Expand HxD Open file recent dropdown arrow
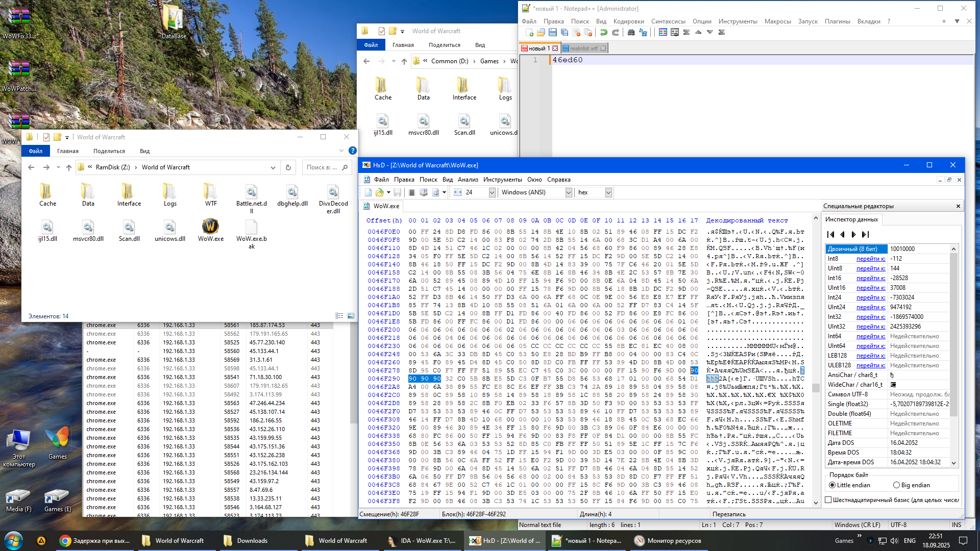980x551 pixels. [388, 192]
